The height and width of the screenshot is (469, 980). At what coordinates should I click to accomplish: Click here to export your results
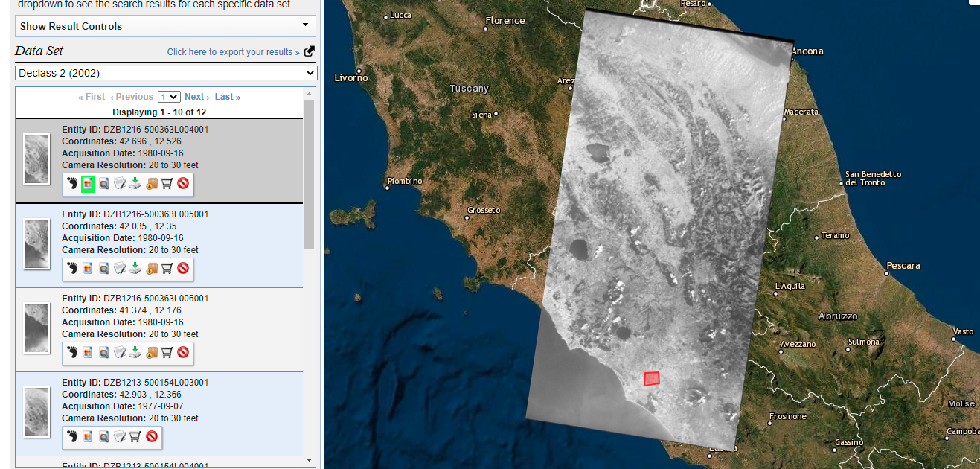tap(234, 52)
